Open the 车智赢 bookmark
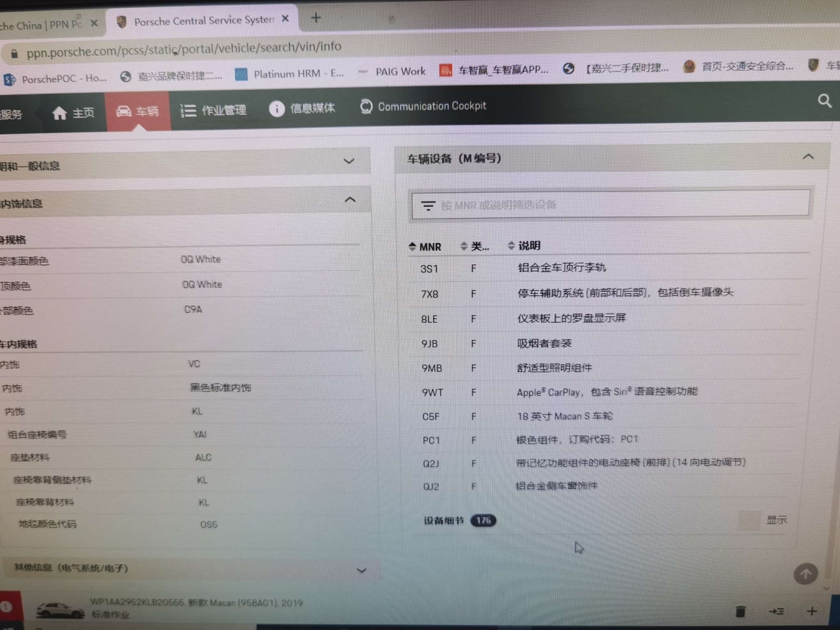The width and height of the screenshot is (840, 630). click(x=494, y=70)
